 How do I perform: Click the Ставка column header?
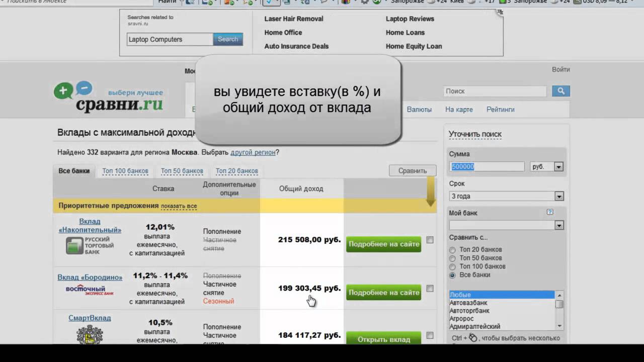[163, 189]
